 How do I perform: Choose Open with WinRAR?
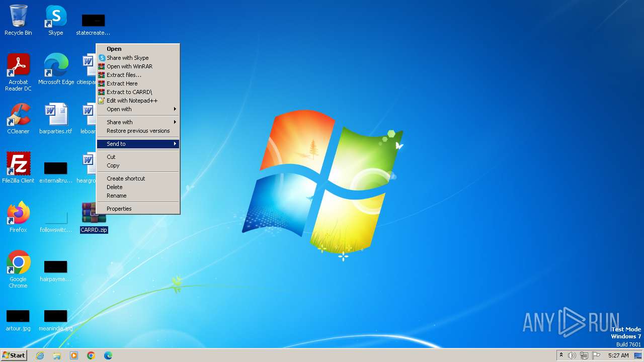point(138,66)
